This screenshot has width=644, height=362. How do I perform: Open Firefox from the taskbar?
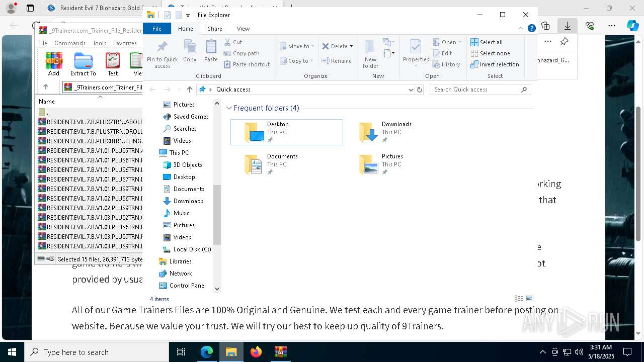256,352
